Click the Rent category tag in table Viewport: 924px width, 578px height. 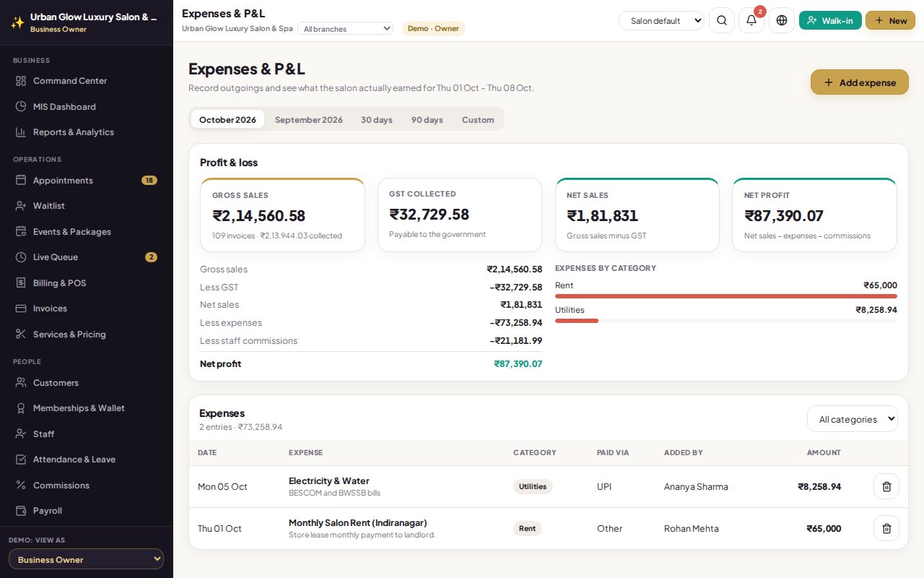click(x=528, y=528)
